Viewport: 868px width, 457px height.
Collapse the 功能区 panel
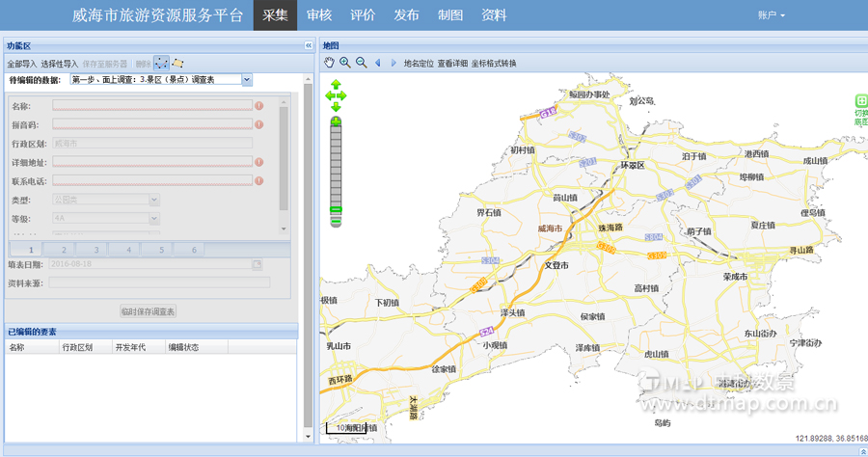(x=309, y=45)
